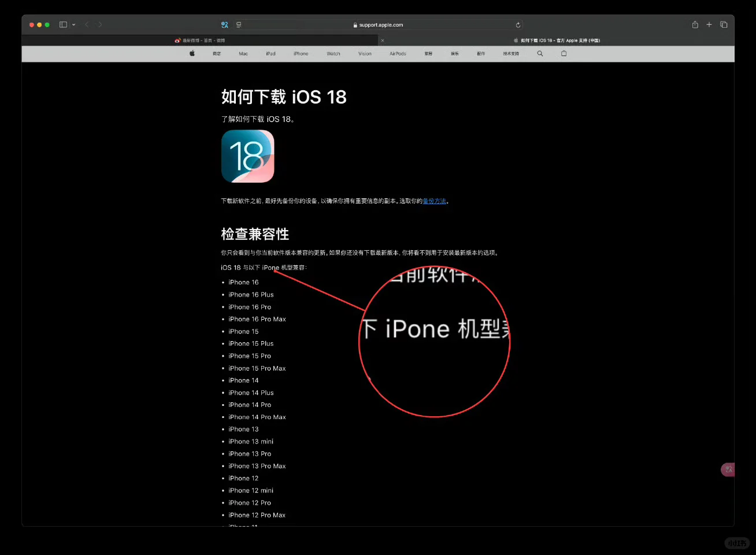Open the Apple logo home link
756x555 pixels.
click(x=192, y=54)
